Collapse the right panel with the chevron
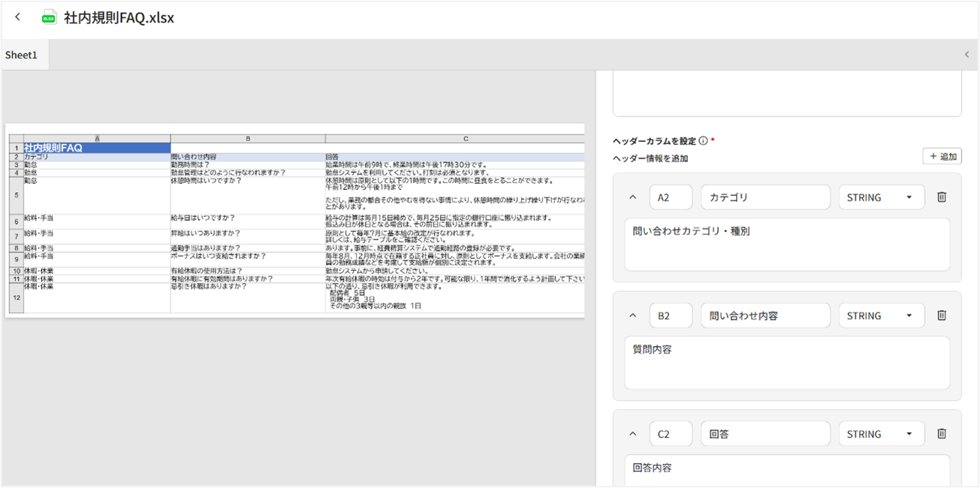 click(x=966, y=55)
